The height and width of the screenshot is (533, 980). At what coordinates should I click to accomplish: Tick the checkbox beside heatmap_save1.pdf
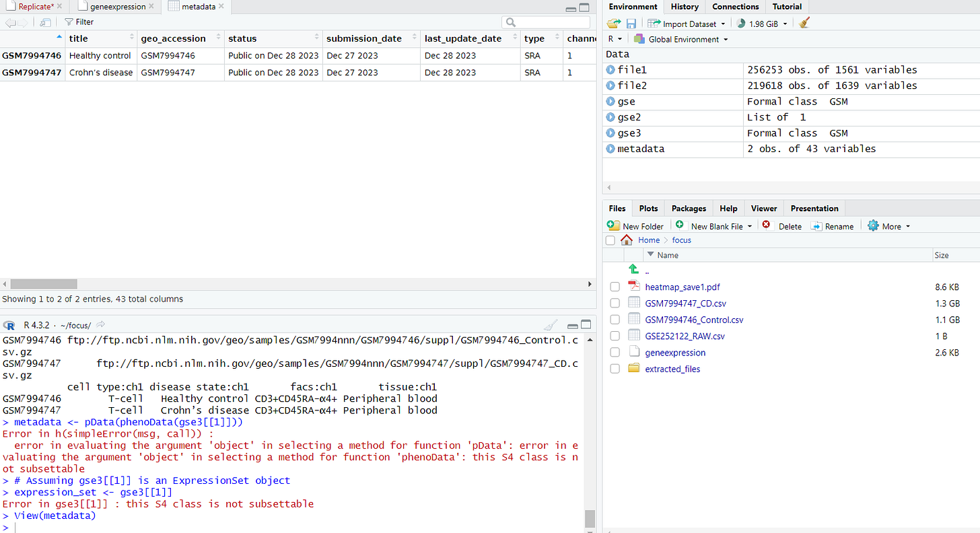point(615,287)
